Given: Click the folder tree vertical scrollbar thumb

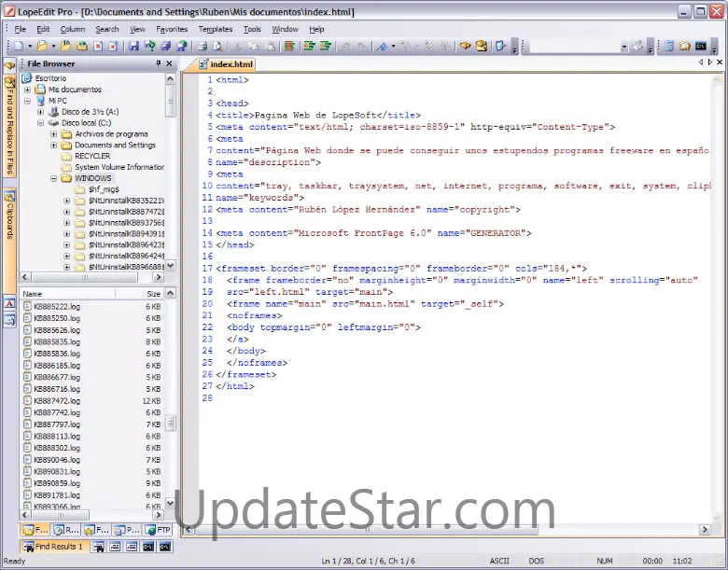Looking at the screenshot, I should coord(171,101).
